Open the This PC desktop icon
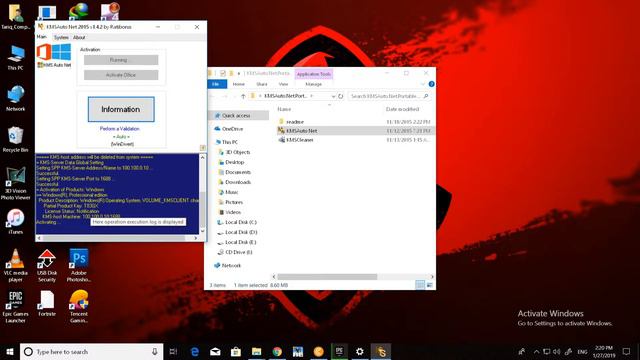 [15, 58]
